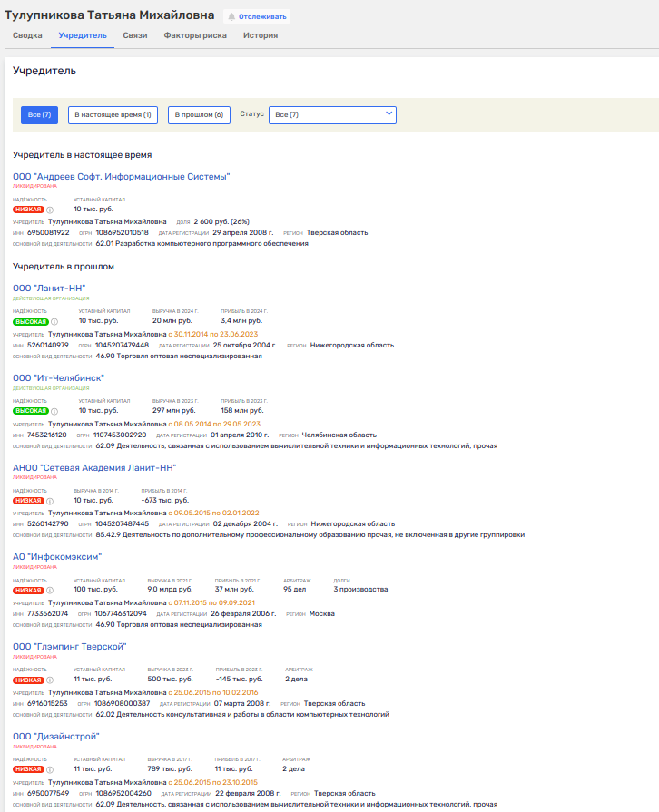659x812 pixels.
Task: Click the Учредитель в прошлом heading
Action: pyautogui.click(x=64, y=267)
